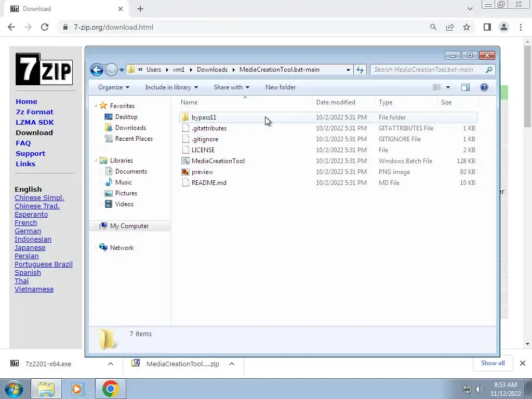Open recent locations arrow beside forward button
The image size is (532, 399).
122,70
